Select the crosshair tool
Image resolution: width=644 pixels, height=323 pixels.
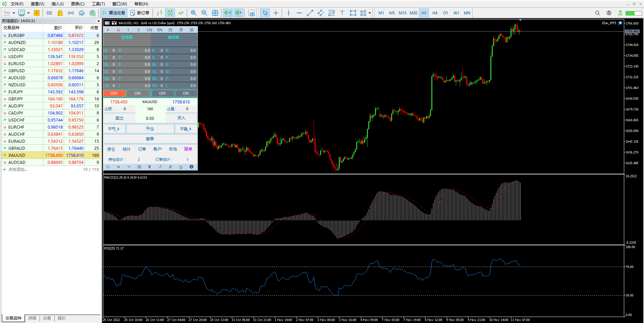pyautogui.click(x=276, y=13)
